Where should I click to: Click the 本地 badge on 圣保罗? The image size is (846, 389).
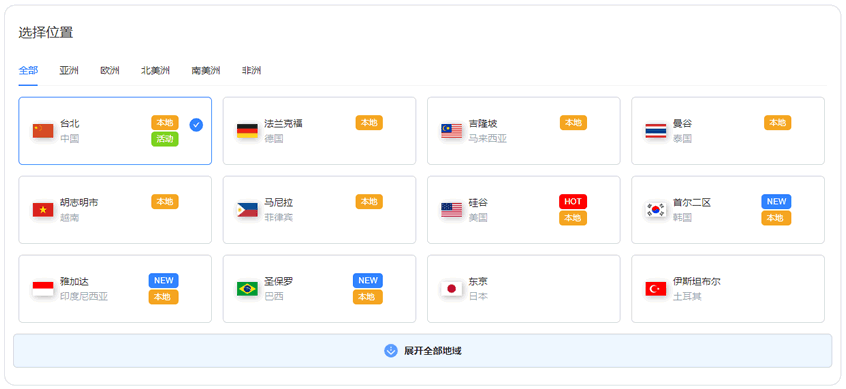tap(368, 297)
